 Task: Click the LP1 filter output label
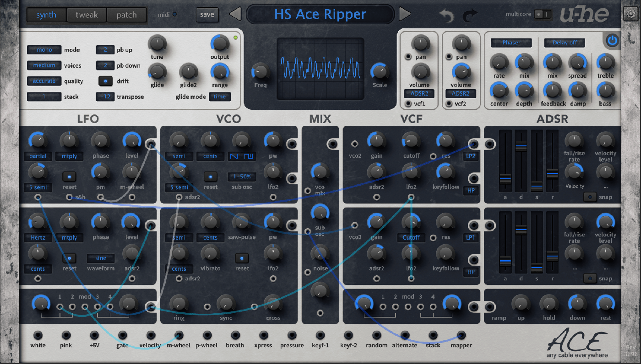click(x=471, y=237)
